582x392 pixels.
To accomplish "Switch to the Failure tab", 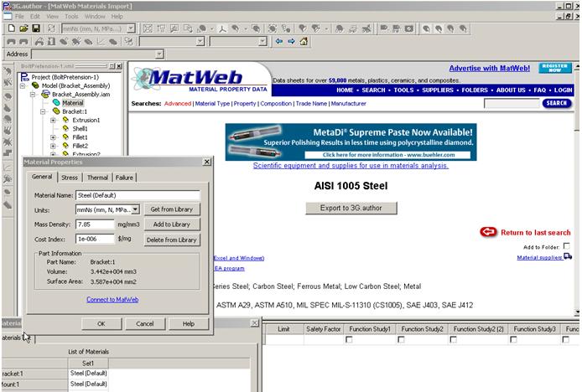I will 124,178.
